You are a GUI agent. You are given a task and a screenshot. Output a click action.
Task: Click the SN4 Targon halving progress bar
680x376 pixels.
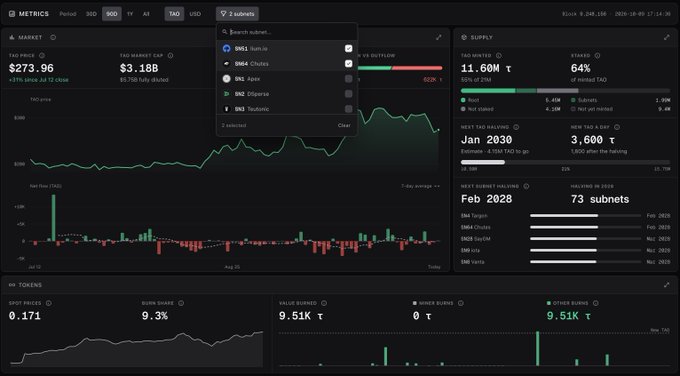[x=585, y=216]
